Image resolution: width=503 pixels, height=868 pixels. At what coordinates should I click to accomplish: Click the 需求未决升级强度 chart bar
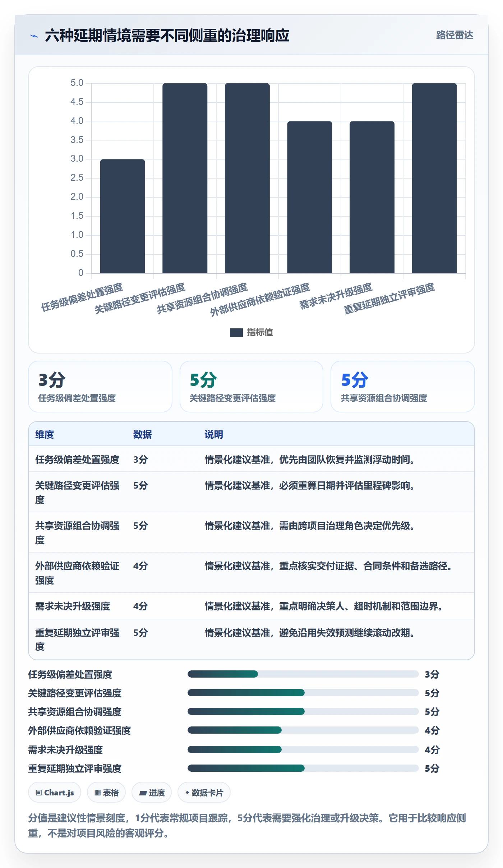[372, 197]
